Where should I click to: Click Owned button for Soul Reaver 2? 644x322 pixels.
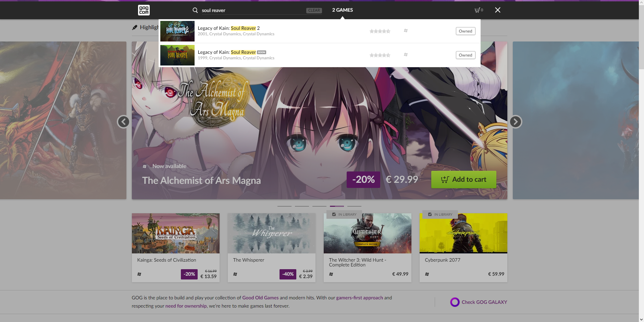point(466,31)
